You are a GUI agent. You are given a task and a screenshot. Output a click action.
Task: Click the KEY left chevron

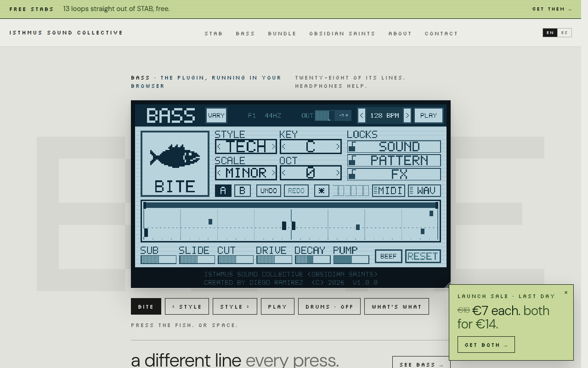pyautogui.click(x=284, y=147)
